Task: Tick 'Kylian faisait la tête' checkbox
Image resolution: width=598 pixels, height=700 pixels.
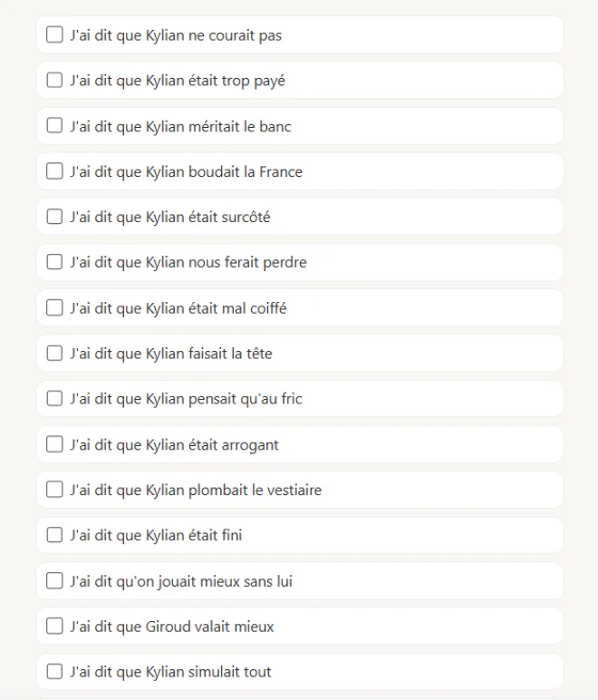Action: [54, 353]
